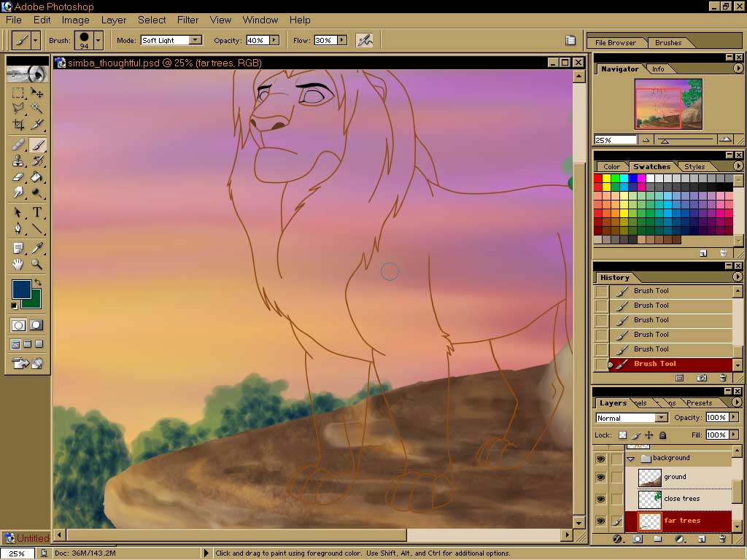Select the Hand tool

coord(18,264)
